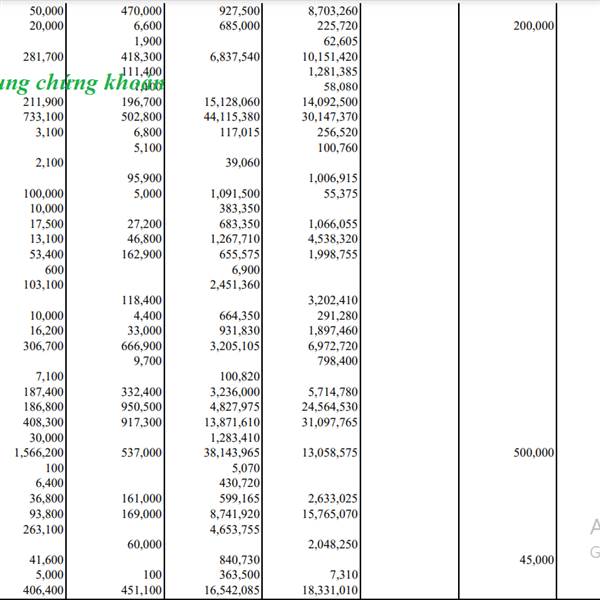
Task: Select the cell 39,060
Action: click(x=242, y=163)
